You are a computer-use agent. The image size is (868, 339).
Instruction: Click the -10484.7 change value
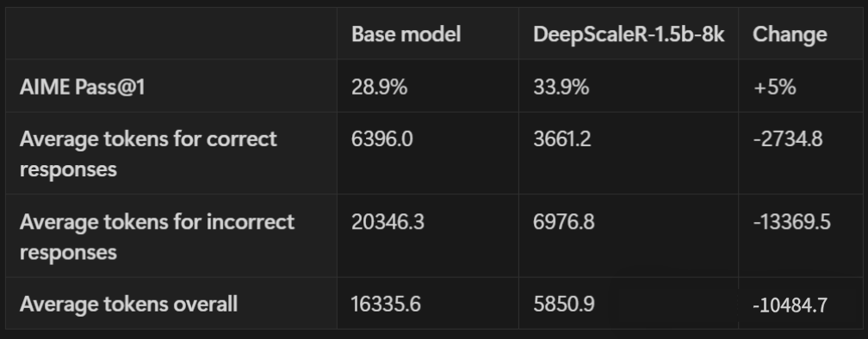point(790,305)
